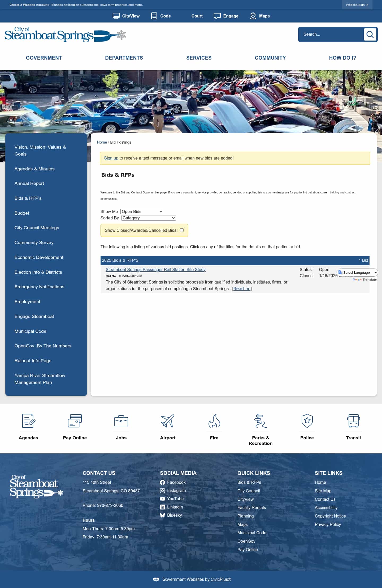Click Privacy Policy footer link
Viewport: 382px width, 588px height.
click(328, 524)
